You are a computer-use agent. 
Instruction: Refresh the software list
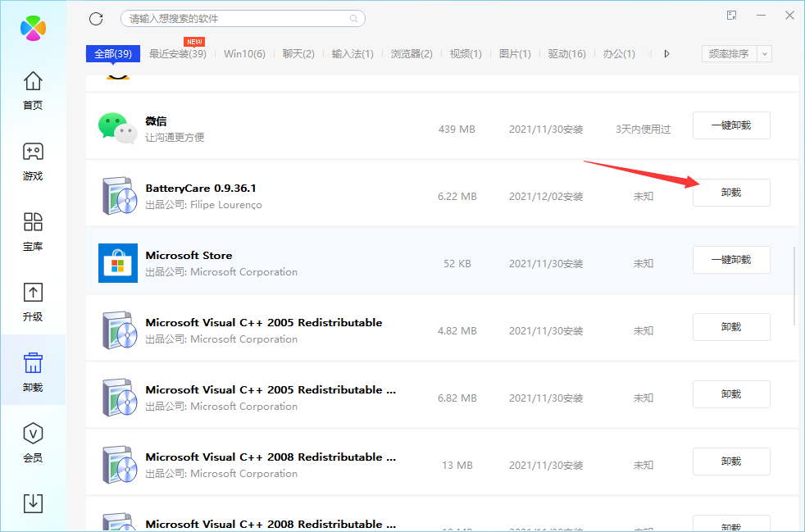96,19
